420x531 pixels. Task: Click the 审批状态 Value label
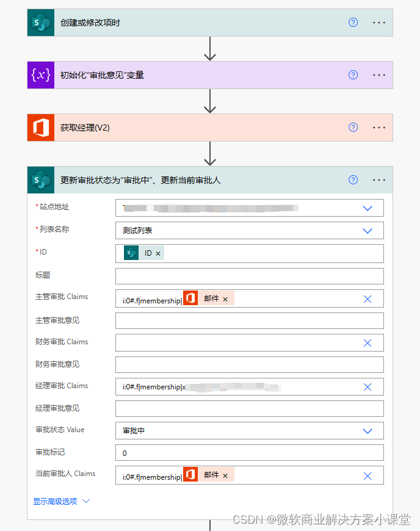(60, 430)
